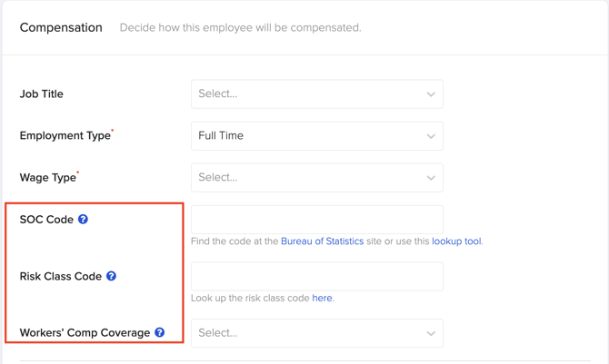The image size is (609, 364).
Task: Open the Bureau of Statistics link
Action: (323, 241)
